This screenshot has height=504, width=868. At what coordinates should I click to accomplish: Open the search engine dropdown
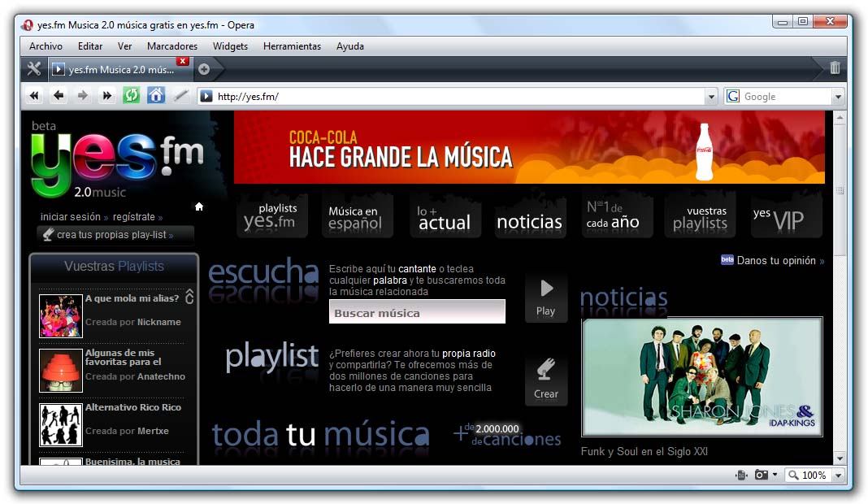pos(838,97)
